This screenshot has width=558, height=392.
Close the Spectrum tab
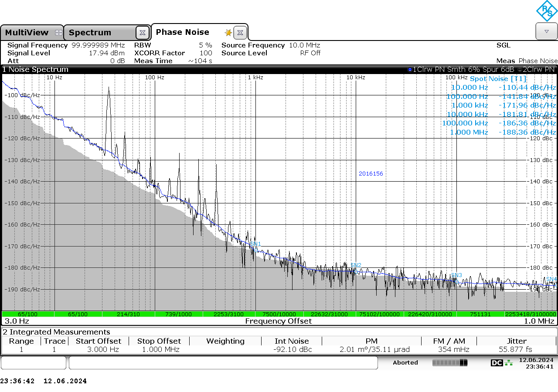click(x=143, y=33)
